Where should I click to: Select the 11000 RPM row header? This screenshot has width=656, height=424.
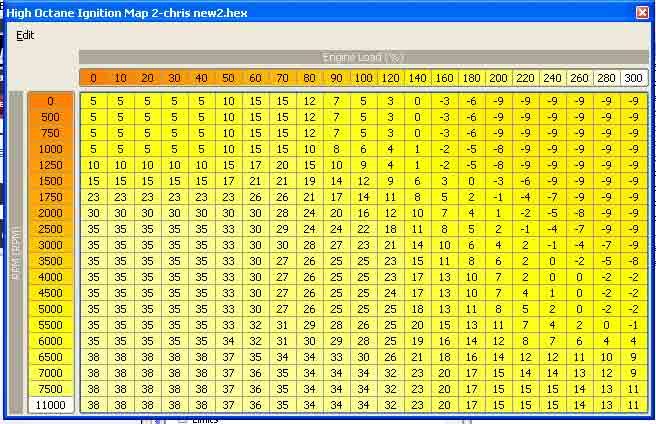[x=51, y=405]
